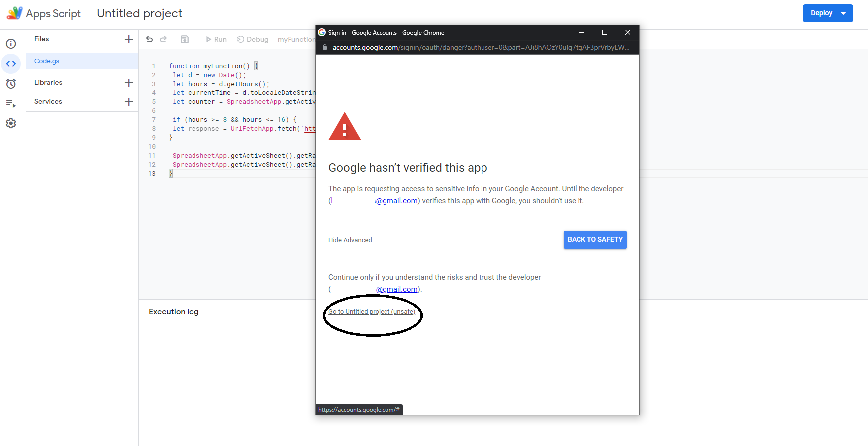Maximize the Sign in popup window
Viewport: 868px width, 446px height.
click(x=605, y=32)
